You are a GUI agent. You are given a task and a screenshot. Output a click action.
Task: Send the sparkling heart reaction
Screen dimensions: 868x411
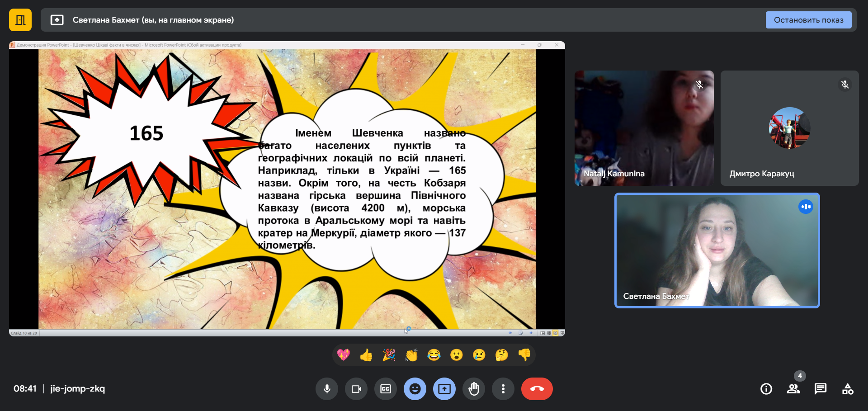pos(344,355)
